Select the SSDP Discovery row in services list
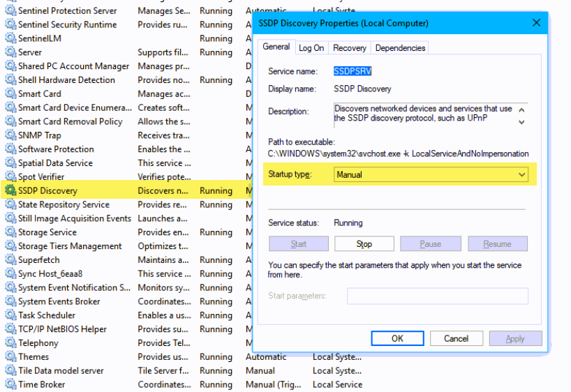The height and width of the screenshot is (392, 571). coord(126,190)
